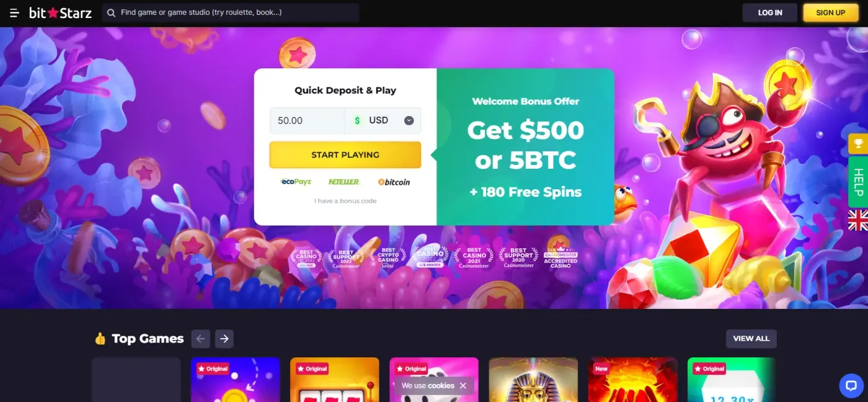Image resolution: width=868 pixels, height=402 pixels.
Task: Focus the game search field
Action: pos(231,12)
